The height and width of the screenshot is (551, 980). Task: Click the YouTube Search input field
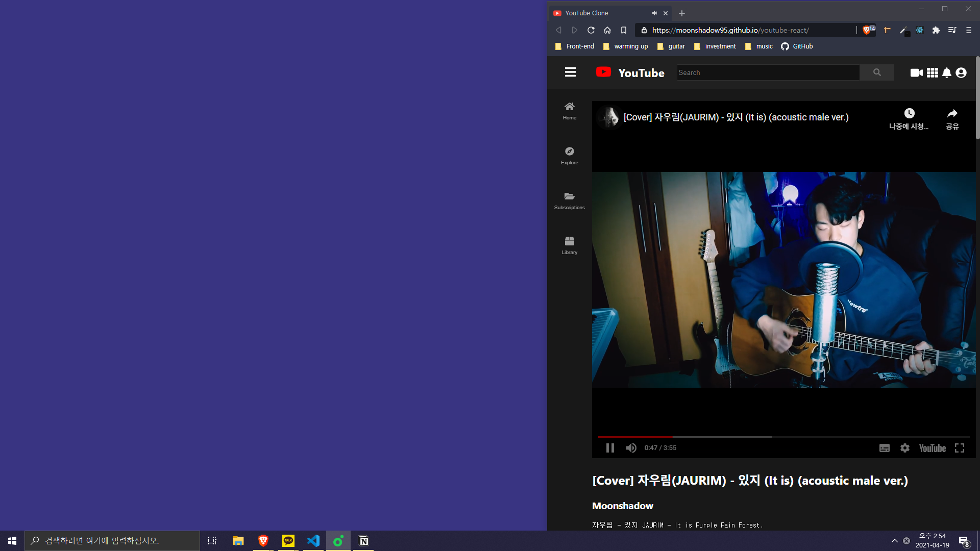click(x=768, y=72)
